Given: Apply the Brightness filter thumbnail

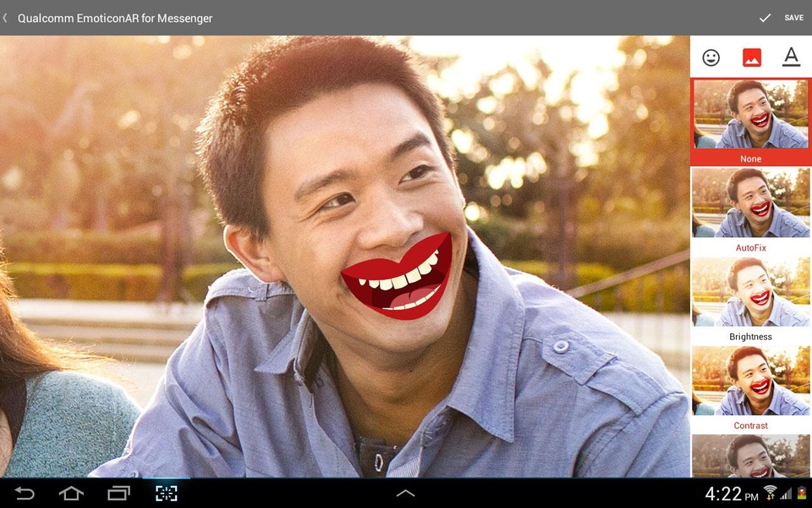Looking at the screenshot, I should tap(751, 292).
